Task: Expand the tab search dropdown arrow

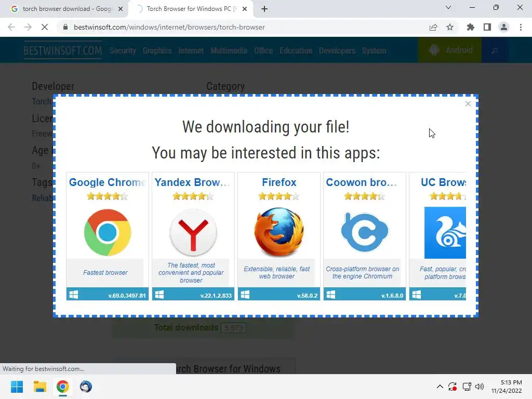Action: pyautogui.click(x=448, y=7)
